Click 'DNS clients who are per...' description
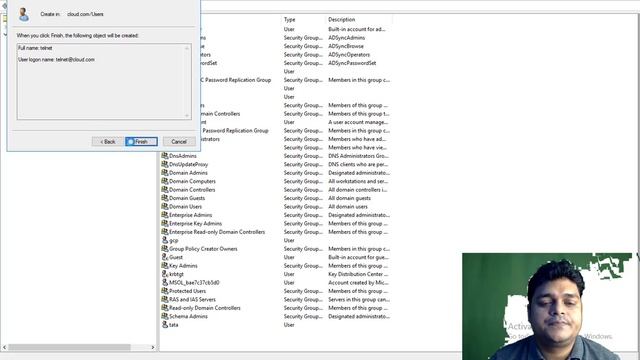 point(358,164)
